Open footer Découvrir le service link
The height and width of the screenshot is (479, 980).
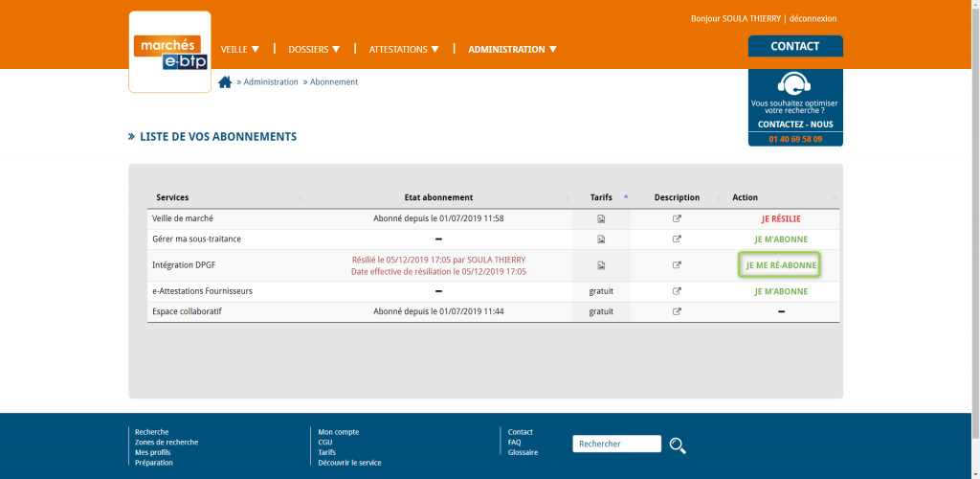coord(349,463)
